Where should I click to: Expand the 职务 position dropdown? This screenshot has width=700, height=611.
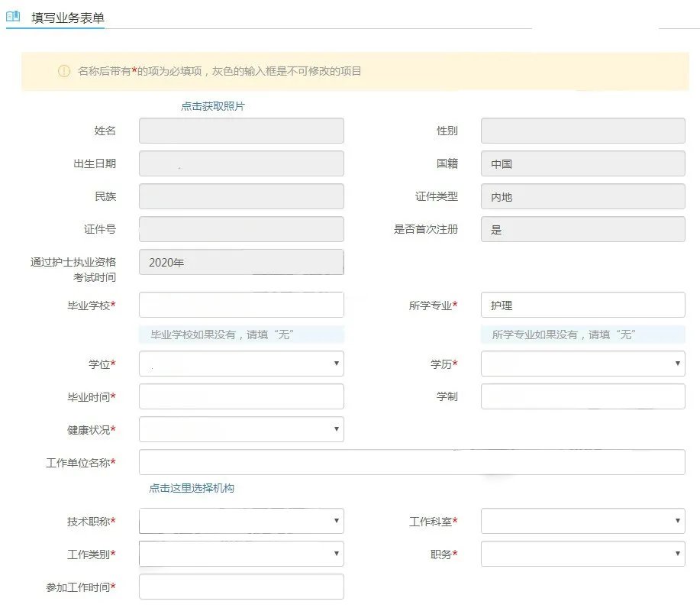(582, 553)
